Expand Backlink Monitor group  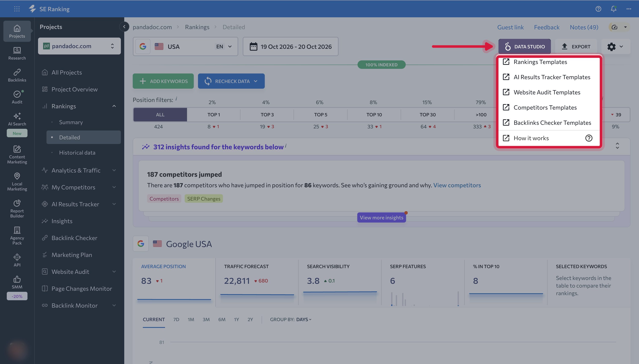[114, 306]
